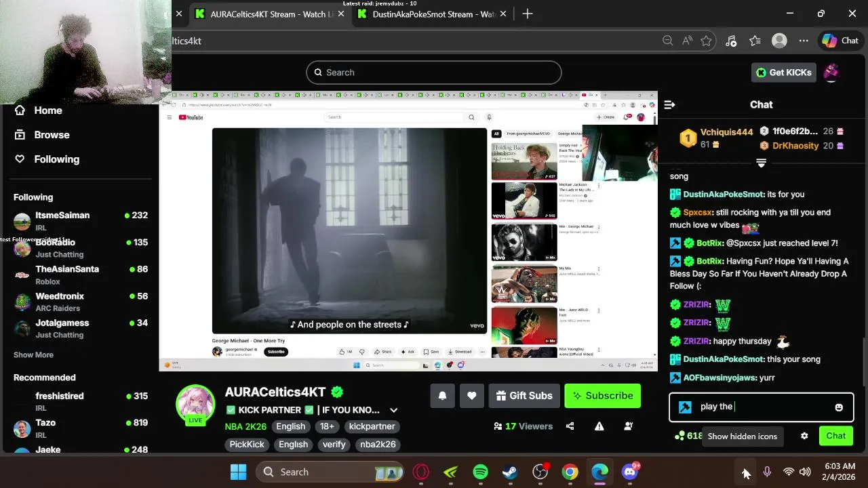Screen dimensions: 868x488
Task: Open the volume tray icon
Action: coord(805,472)
